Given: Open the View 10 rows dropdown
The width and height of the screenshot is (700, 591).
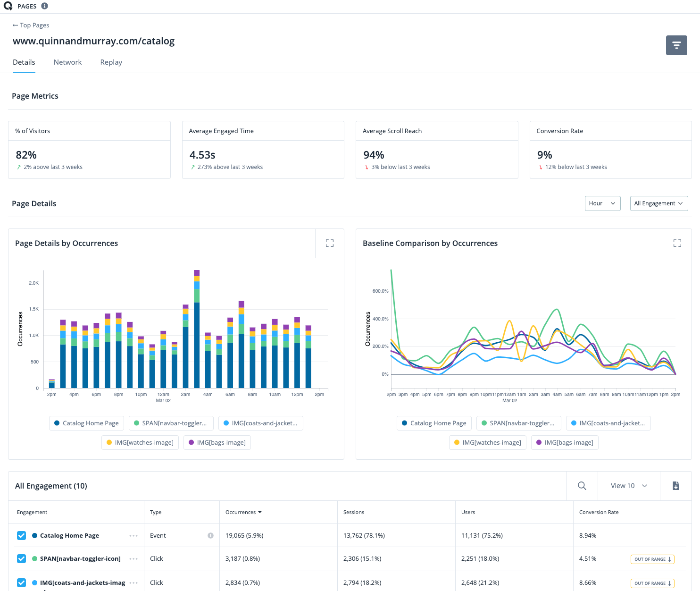Looking at the screenshot, I should pos(628,486).
